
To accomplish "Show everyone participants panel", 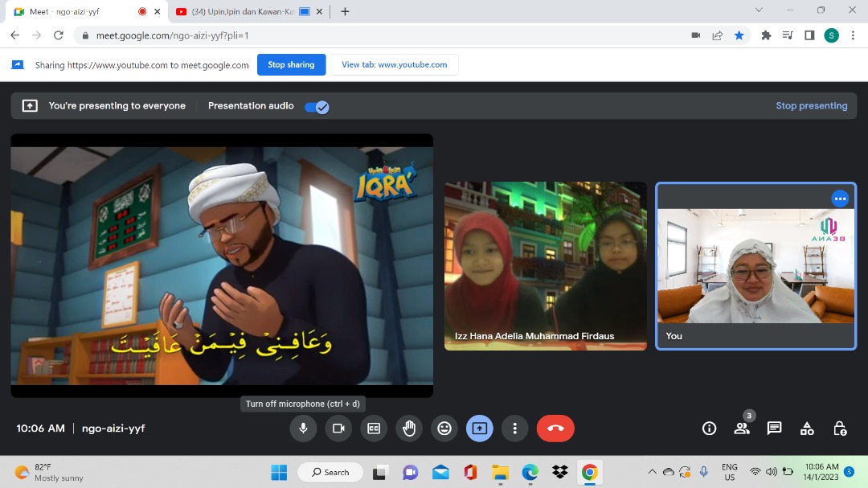I will coord(742,429).
